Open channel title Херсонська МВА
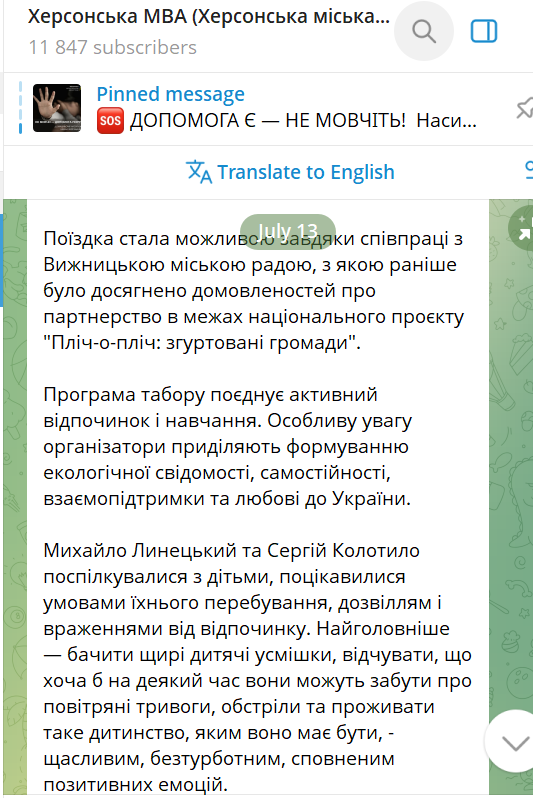533x798 pixels. click(209, 17)
